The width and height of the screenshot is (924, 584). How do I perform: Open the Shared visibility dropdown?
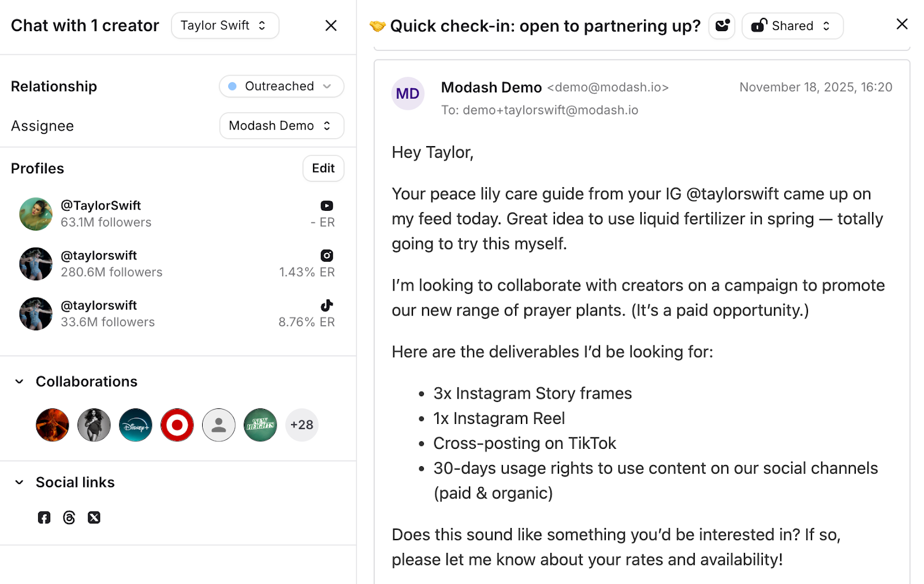tap(792, 26)
